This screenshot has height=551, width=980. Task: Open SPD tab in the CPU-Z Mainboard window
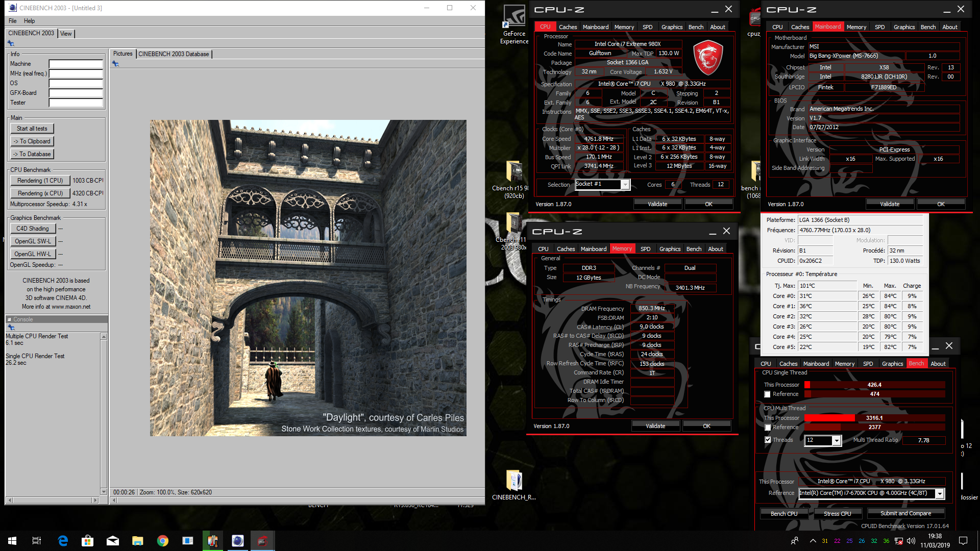(879, 27)
